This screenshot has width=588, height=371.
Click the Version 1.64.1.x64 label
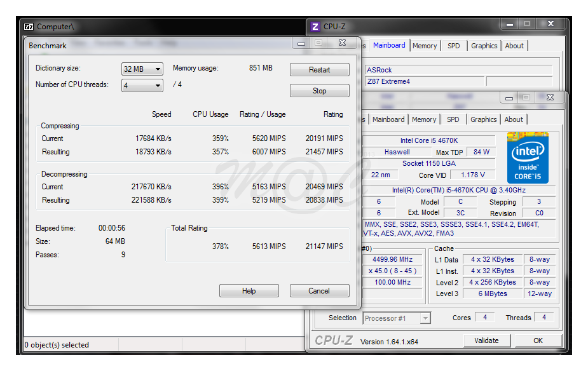(x=389, y=342)
